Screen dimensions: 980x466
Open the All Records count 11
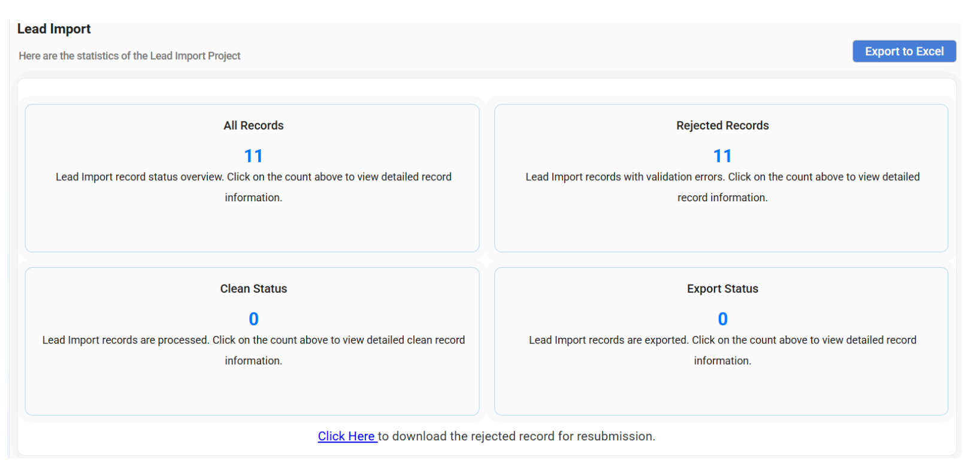click(x=253, y=156)
